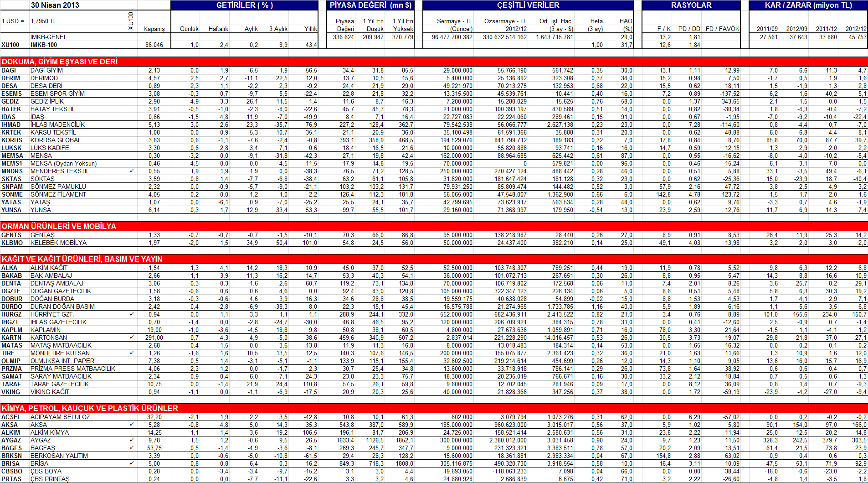This screenshot has height=483, width=868.
Task: Click the F / K ratio column header
Action: click(x=664, y=29)
